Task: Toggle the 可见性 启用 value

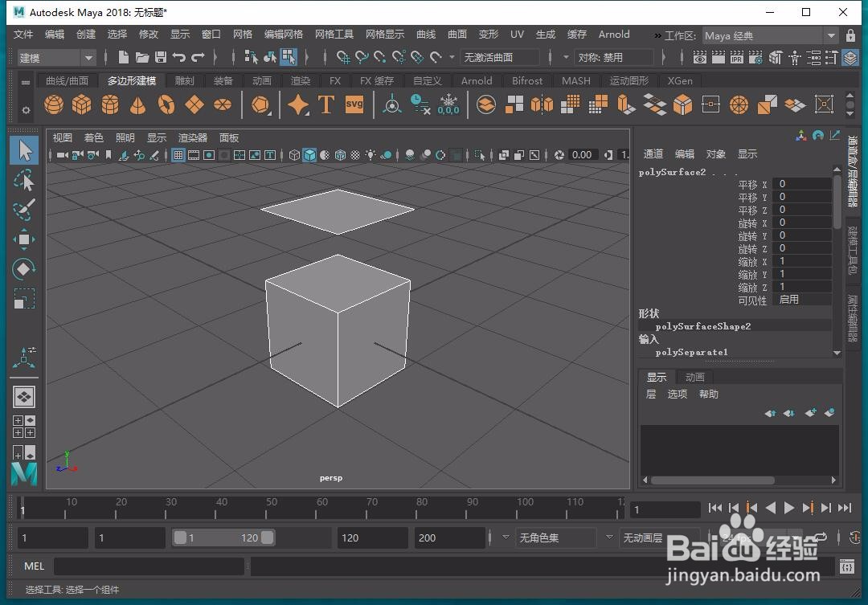Action: [x=803, y=300]
